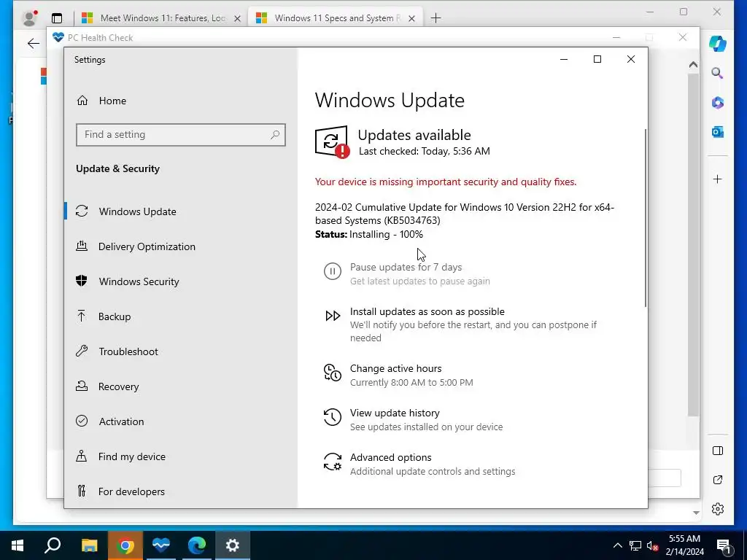This screenshot has width=747, height=560.
Task: Click the Backup arrow icon
Action: click(82, 316)
